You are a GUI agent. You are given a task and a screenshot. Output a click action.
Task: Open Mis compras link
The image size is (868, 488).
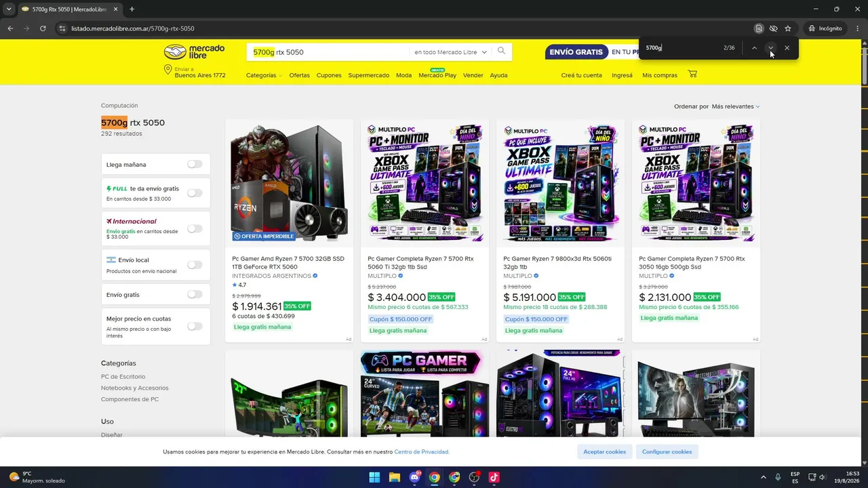pos(660,75)
